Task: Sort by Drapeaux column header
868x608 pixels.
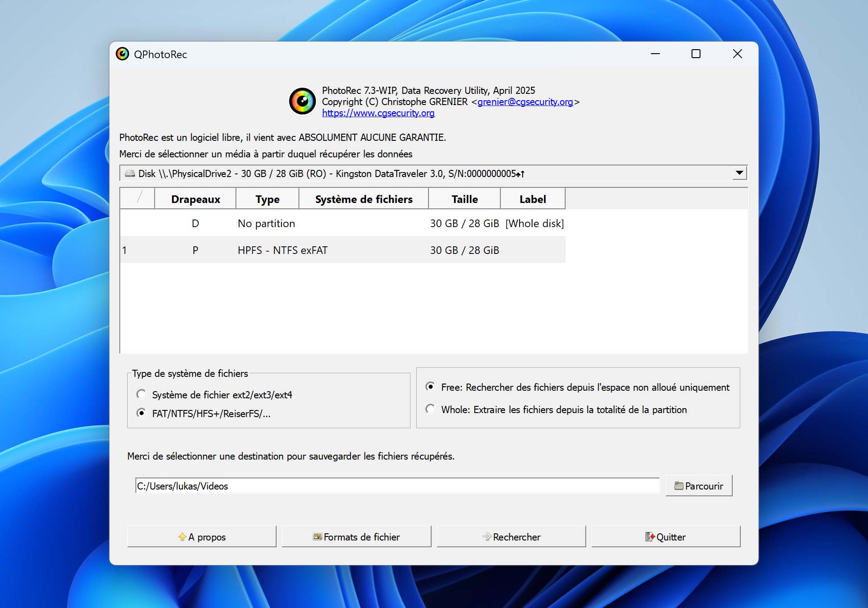Action: click(x=195, y=199)
